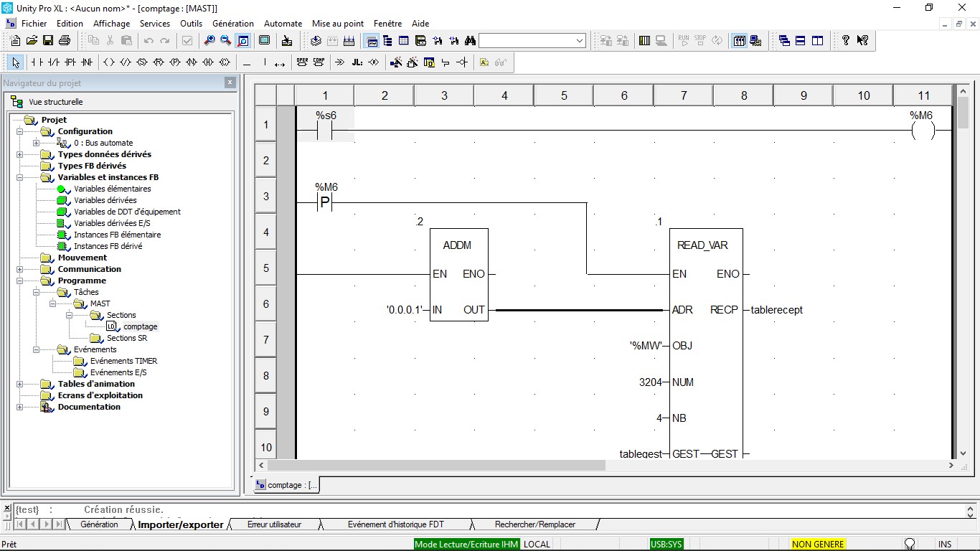This screenshot has height=551, width=980.
Task: Open the Automate menu
Action: pyautogui.click(x=283, y=24)
